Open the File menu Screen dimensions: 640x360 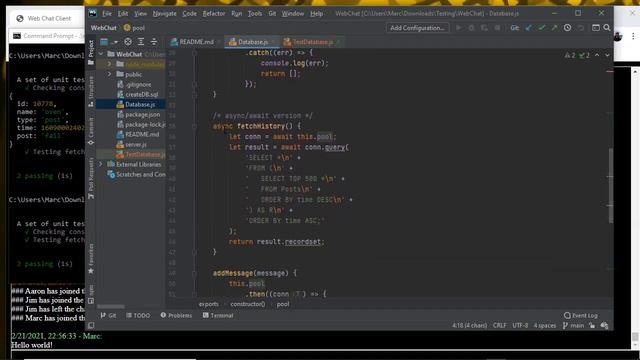pos(107,13)
